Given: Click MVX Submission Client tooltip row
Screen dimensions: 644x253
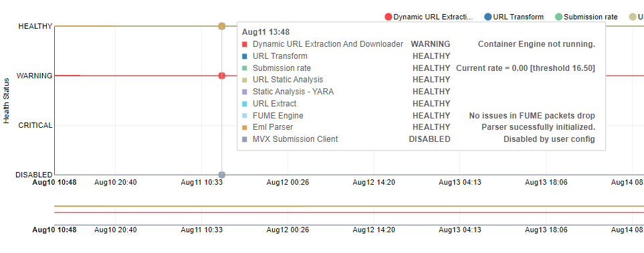Looking at the screenshot, I should click(418, 139).
